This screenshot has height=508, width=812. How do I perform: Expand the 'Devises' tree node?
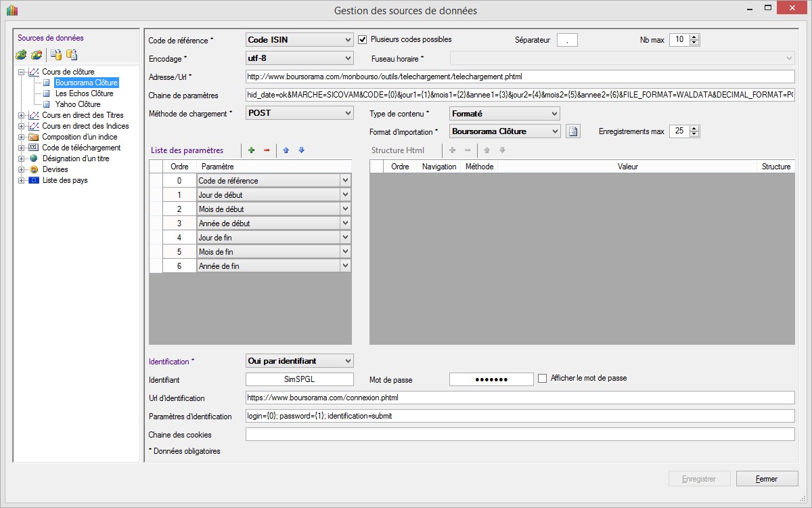22,169
